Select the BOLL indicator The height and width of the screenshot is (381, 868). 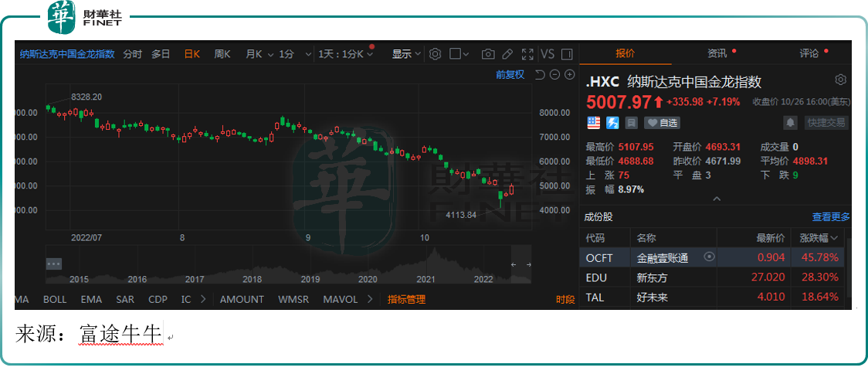click(55, 299)
